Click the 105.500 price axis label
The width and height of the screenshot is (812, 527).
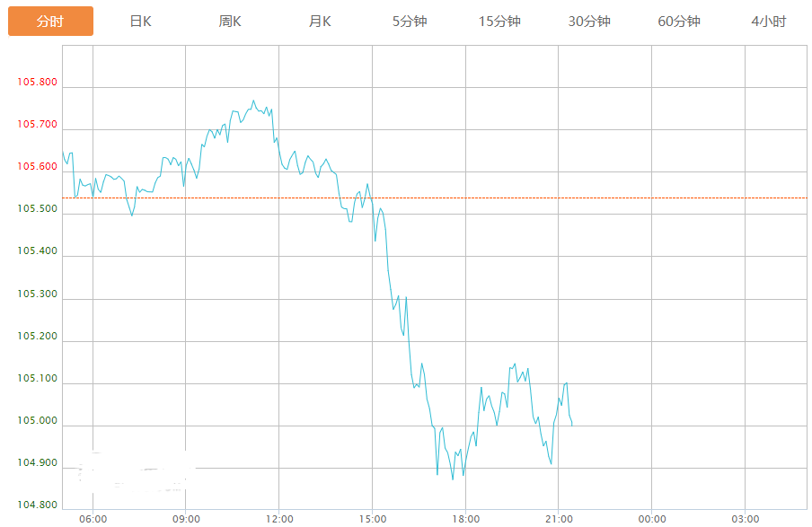click(x=37, y=209)
